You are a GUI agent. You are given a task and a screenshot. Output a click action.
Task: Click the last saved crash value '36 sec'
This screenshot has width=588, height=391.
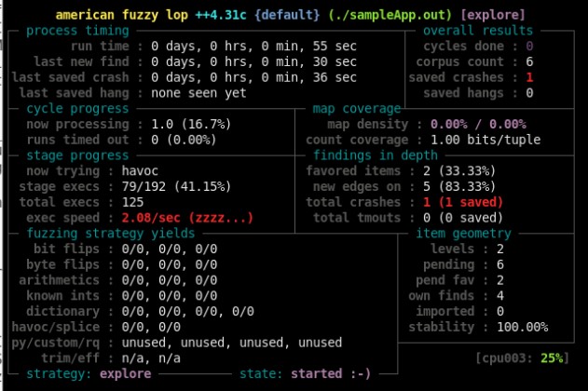(253, 77)
